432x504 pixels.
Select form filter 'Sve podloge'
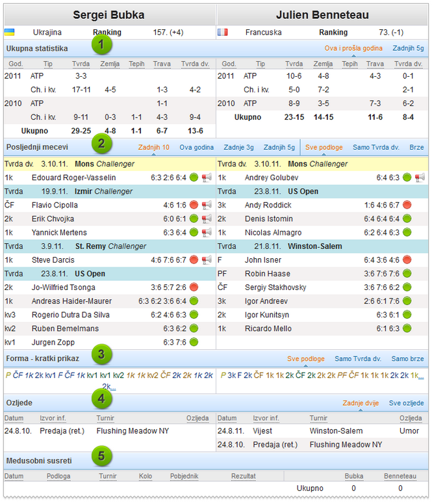pyautogui.click(x=306, y=359)
